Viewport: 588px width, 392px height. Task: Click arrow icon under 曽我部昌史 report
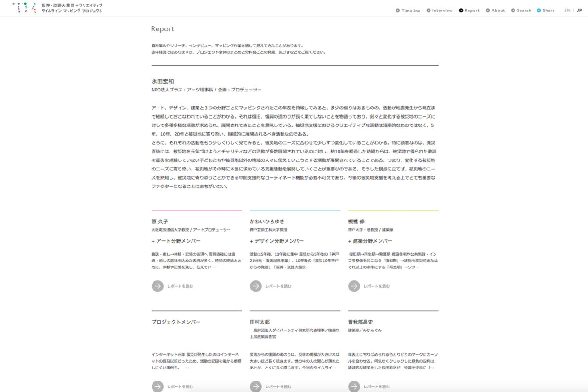tap(354, 386)
